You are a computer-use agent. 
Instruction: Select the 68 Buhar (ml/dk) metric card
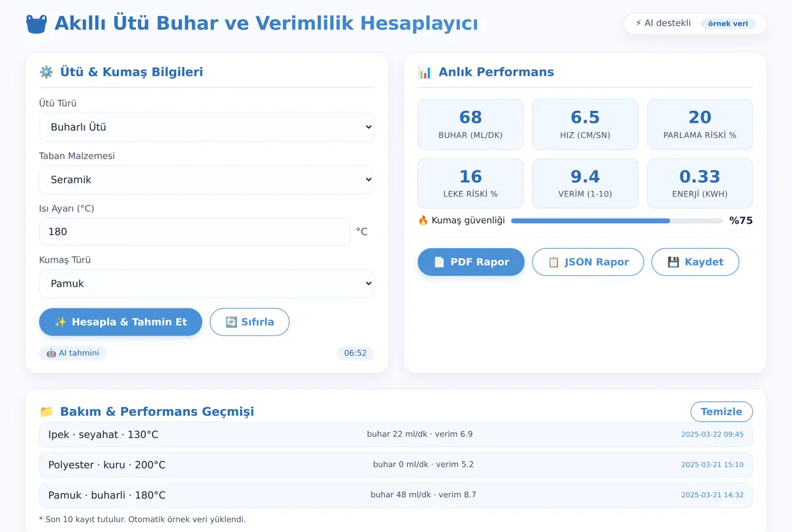point(471,125)
